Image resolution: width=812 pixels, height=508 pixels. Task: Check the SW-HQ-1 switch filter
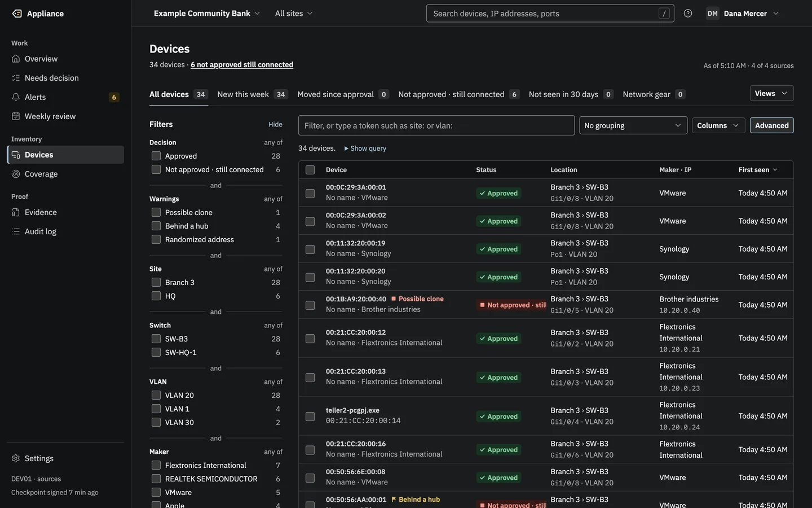(x=156, y=352)
